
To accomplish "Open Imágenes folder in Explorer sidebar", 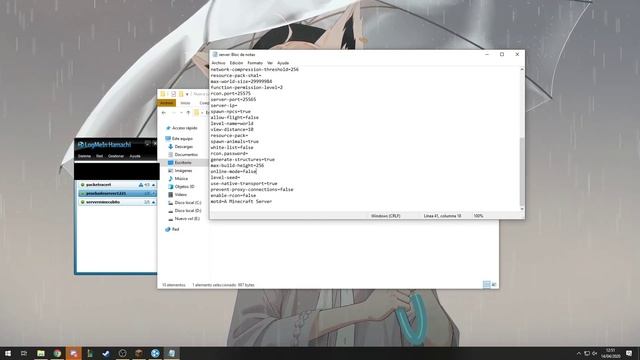I will [180, 171].
